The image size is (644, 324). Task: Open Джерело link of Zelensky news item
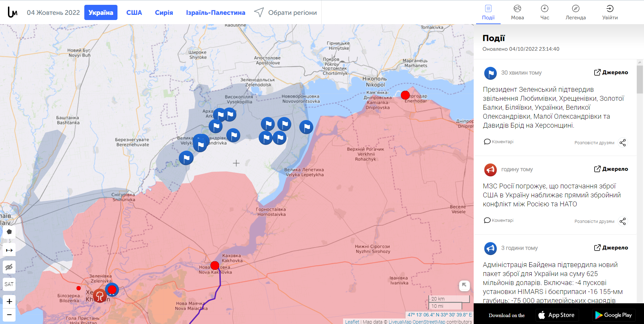point(611,72)
